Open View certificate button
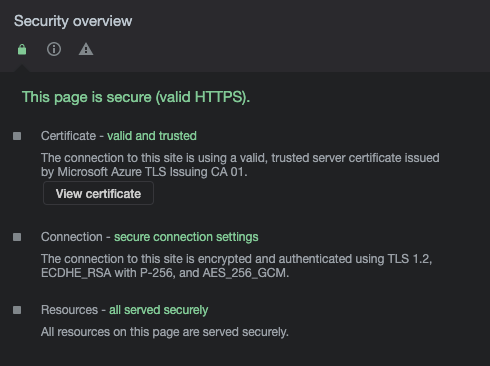The width and height of the screenshot is (490, 366). [x=98, y=193]
